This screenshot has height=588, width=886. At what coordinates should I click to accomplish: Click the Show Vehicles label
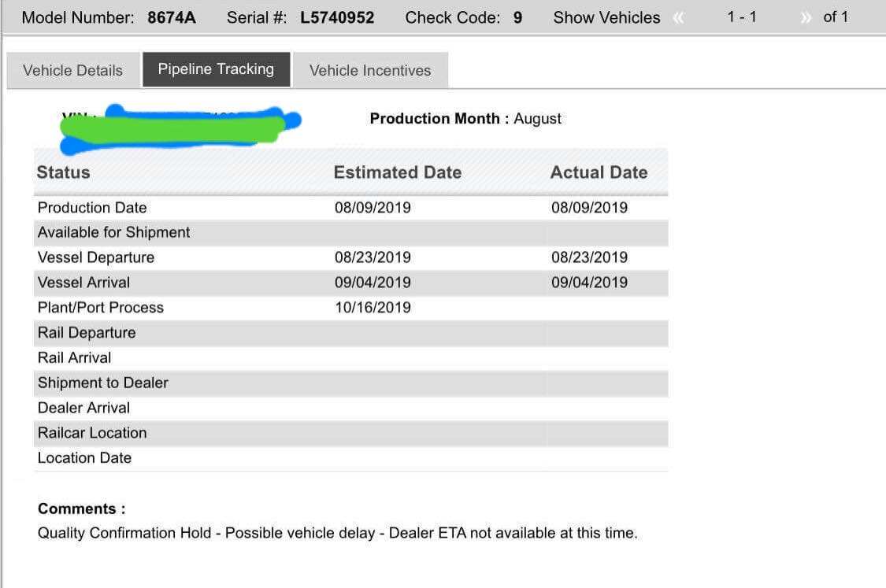click(x=606, y=17)
